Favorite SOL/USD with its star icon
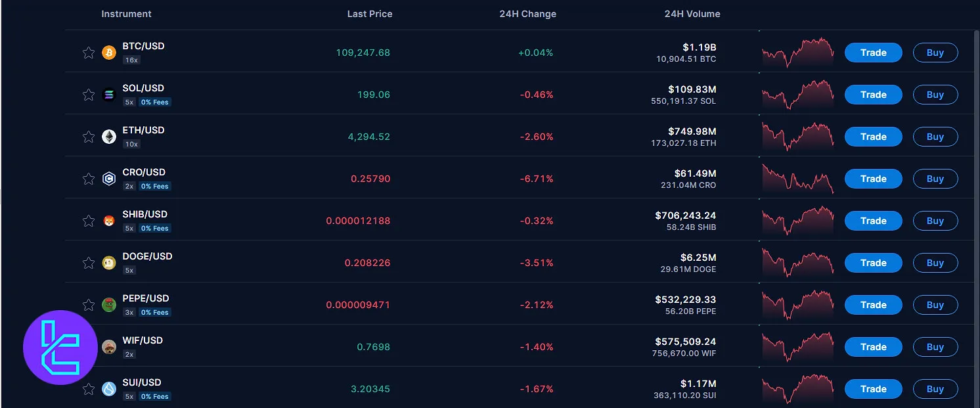The image size is (980, 408). 89,95
